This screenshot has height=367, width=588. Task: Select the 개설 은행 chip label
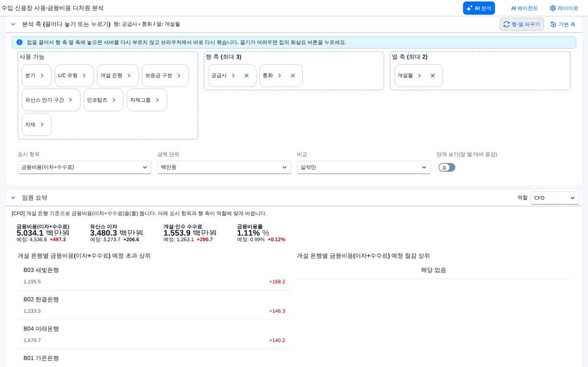coord(111,76)
